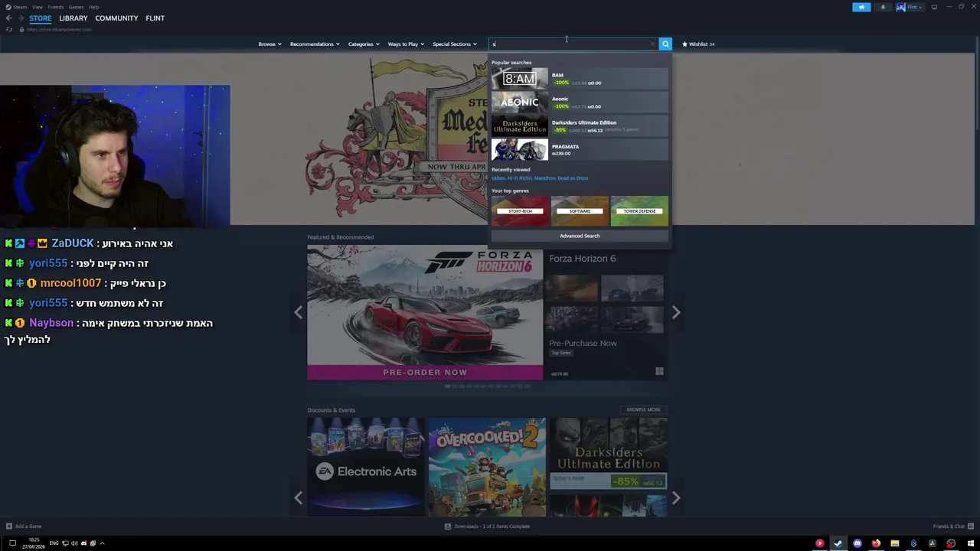
Task: Show previous Discounts & Events arrow
Action: (298, 497)
